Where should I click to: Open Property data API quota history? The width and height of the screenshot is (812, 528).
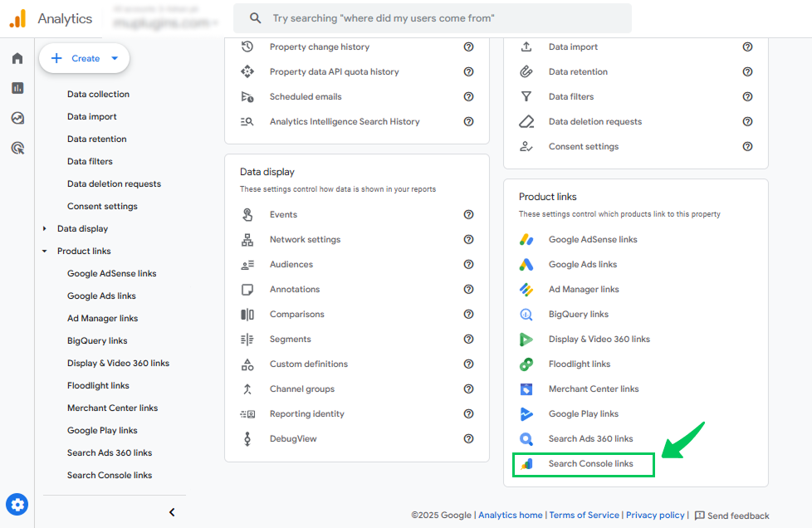point(334,71)
